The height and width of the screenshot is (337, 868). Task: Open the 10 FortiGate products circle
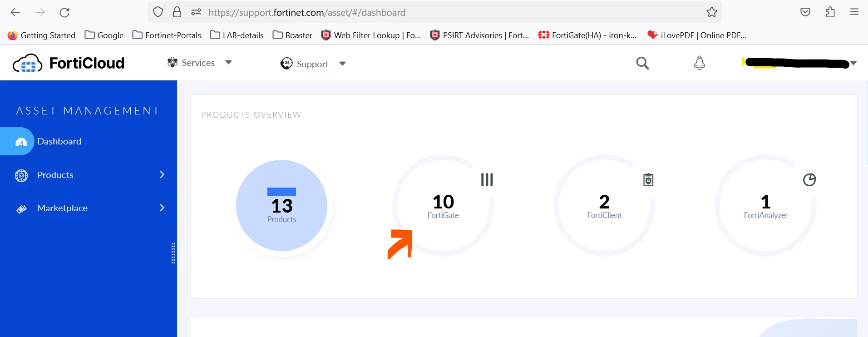point(443,205)
